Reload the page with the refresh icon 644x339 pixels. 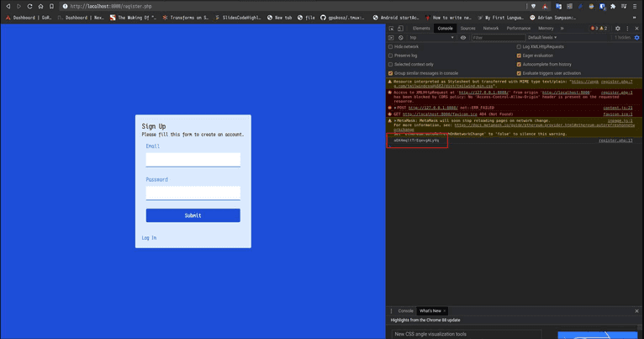[29, 6]
